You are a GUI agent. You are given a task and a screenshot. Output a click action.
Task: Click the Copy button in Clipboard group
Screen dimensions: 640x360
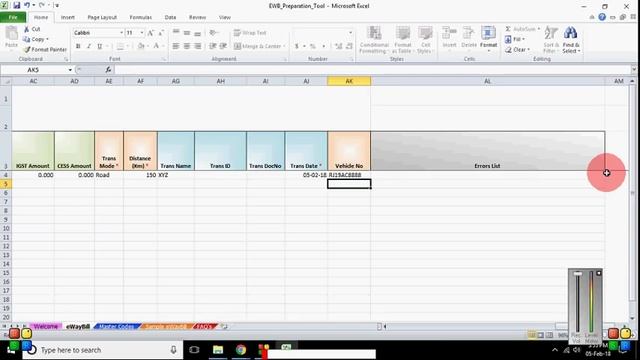point(36,39)
